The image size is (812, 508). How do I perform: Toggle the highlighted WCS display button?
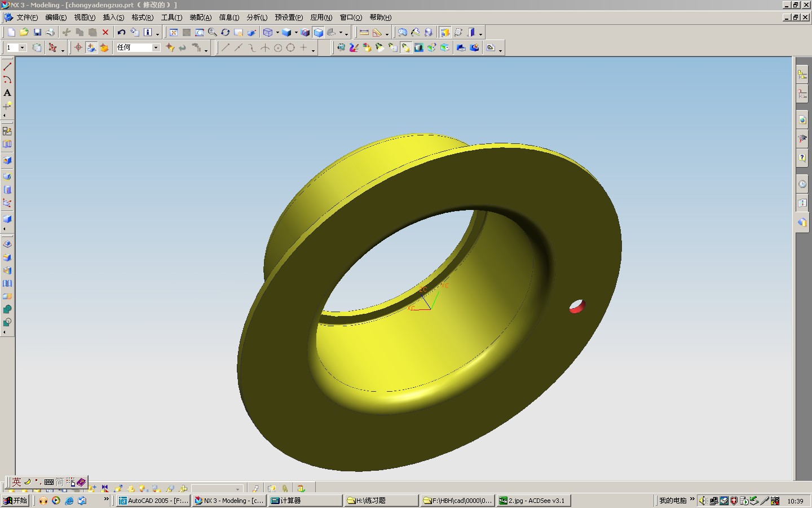click(91, 48)
